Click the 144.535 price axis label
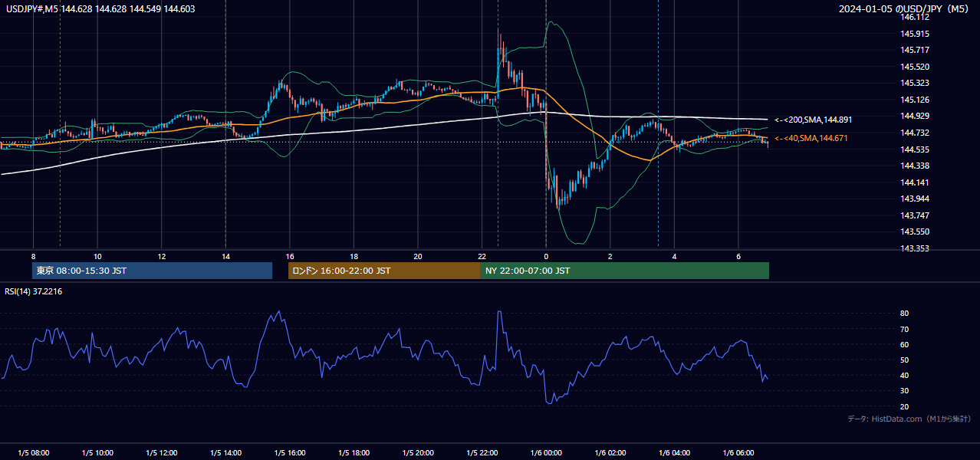The height and width of the screenshot is (460, 980). 916,149
